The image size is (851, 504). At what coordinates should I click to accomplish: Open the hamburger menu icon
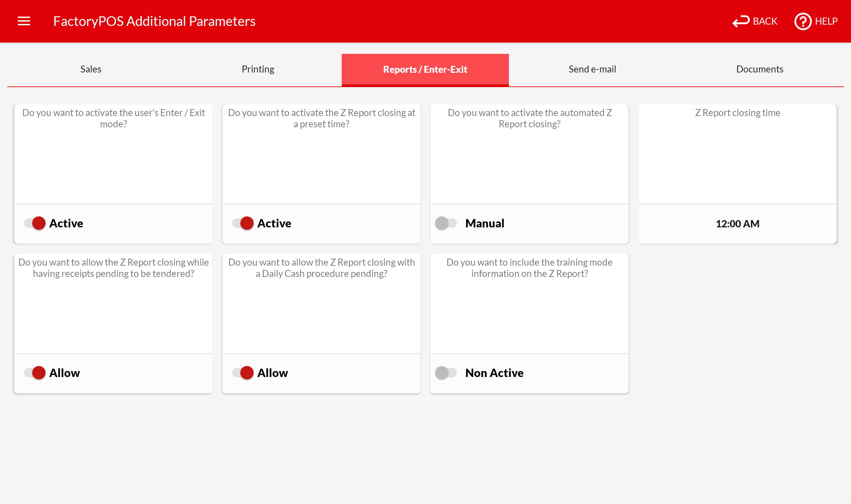tap(24, 21)
